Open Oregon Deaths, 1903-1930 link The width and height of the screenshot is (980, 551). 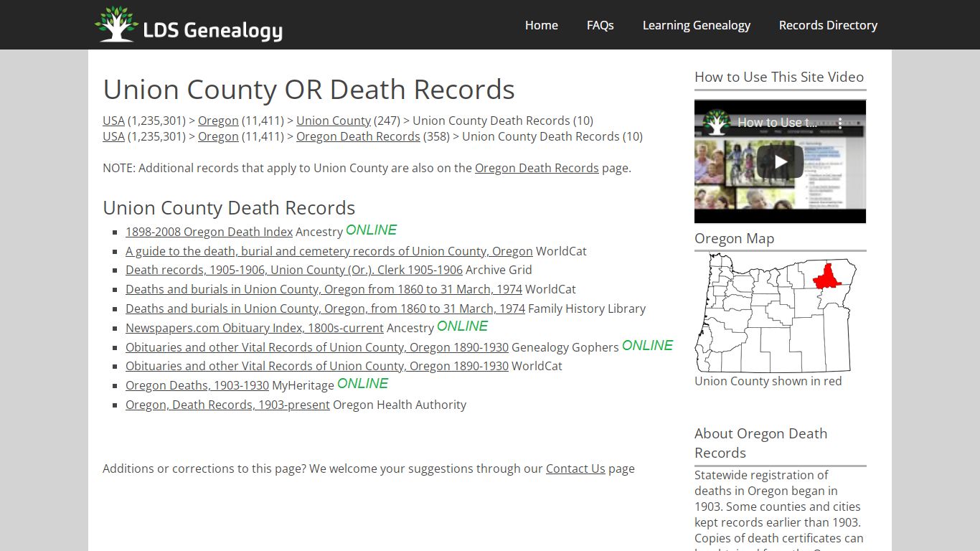[x=197, y=385]
